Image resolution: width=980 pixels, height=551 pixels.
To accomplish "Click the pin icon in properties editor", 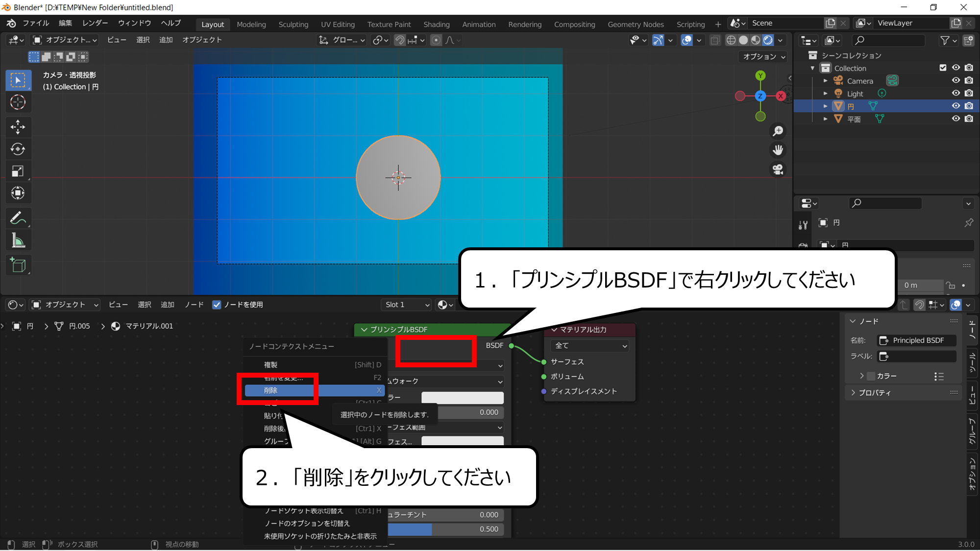I will [969, 223].
